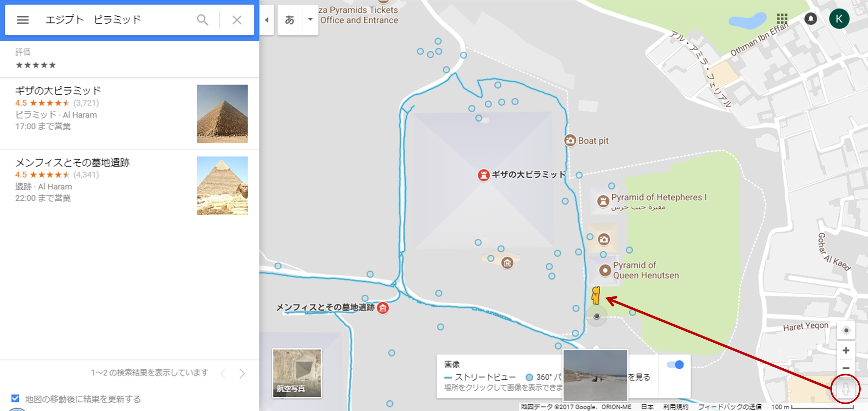Viewport: 868px width, 411px height.
Task: Switch to 航空写真 satellite view thumbnail
Action: point(297,373)
